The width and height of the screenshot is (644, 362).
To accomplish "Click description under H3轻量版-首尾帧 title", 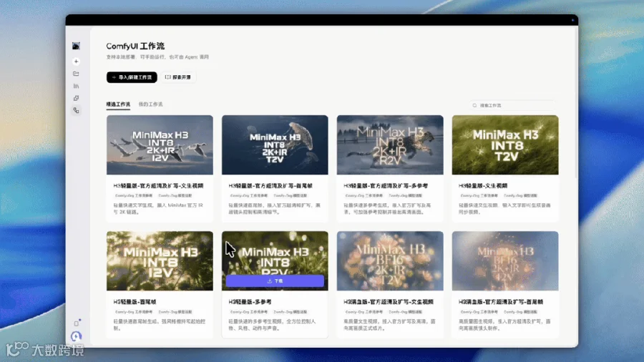I will (x=160, y=325).
